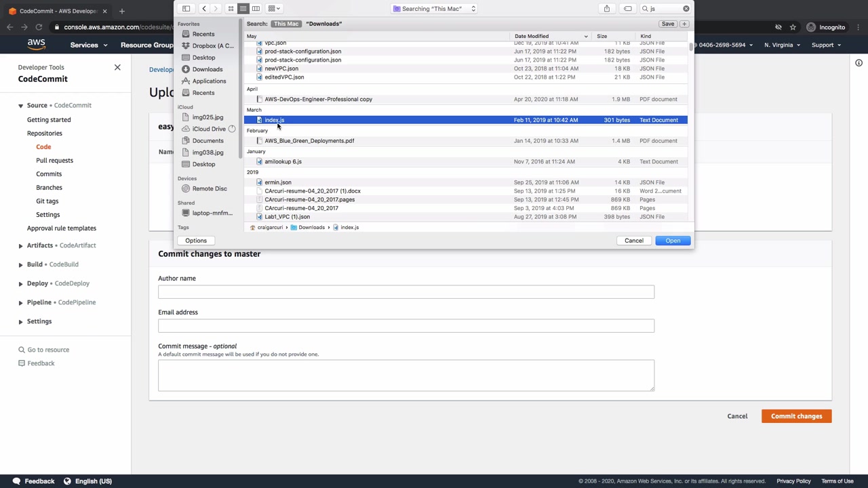Click Downloads in the path bar
Screen dimensions: 868x488
point(307,228)
